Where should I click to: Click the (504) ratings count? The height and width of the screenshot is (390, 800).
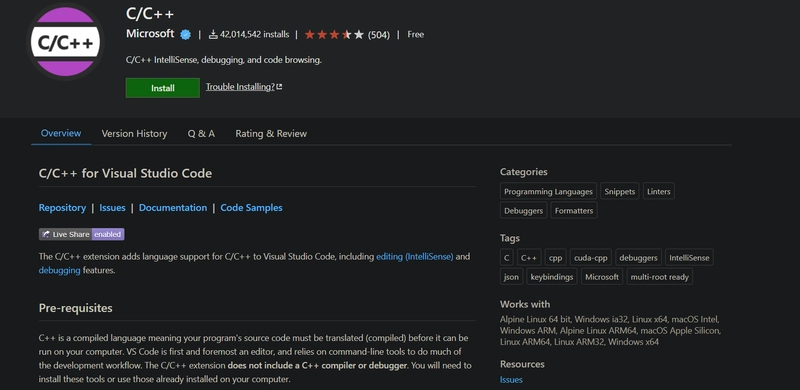click(379, 35)
